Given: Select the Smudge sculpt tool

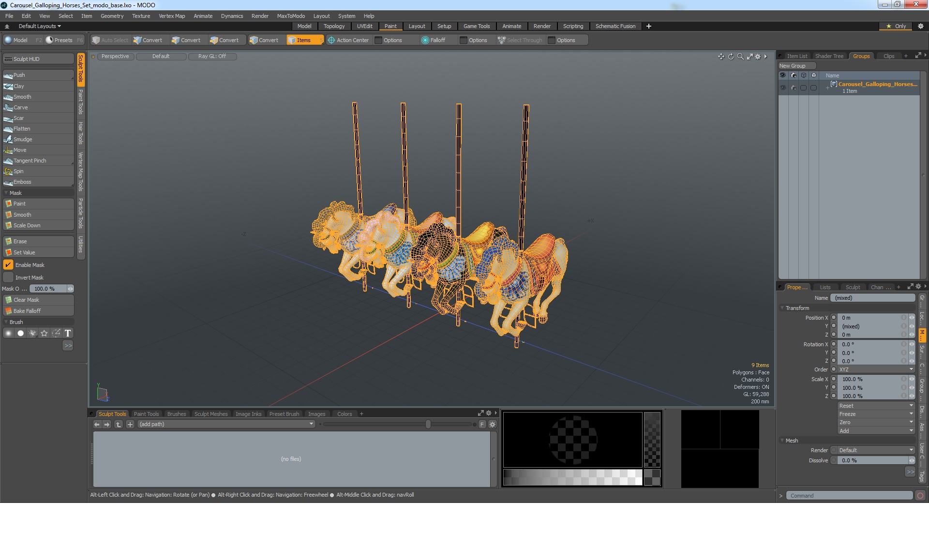Looking at the screenshot, I should [x=22, y=139].
